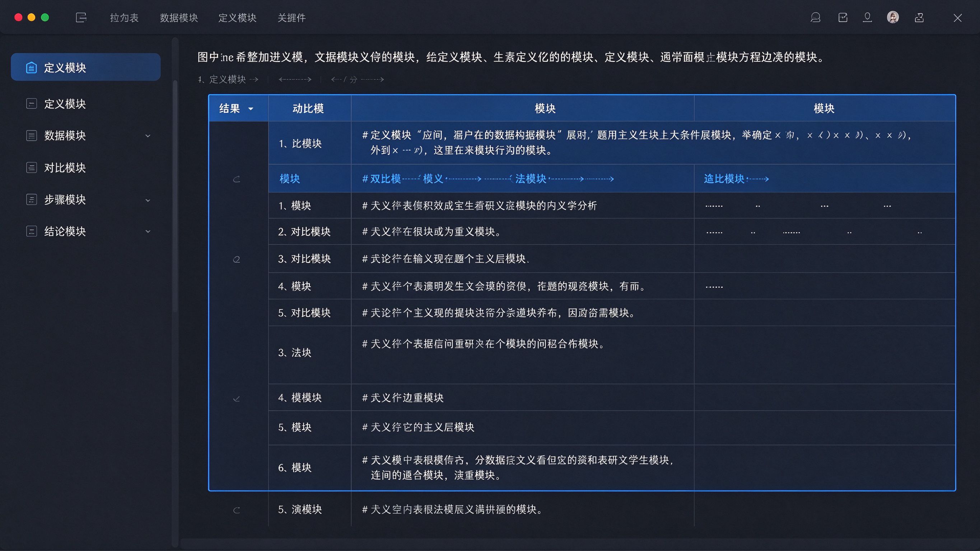Click the 法模块 blue link in the subheader row
Viewport: 980px width, 551px height.
[x=531, y=179]
